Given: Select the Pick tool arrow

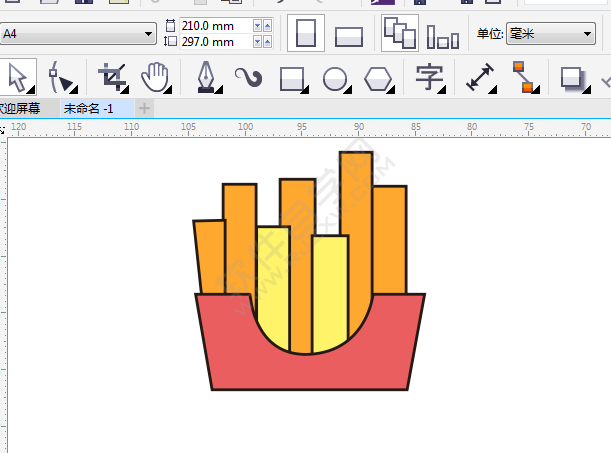Looking at the screenshot, I should 17,77.
